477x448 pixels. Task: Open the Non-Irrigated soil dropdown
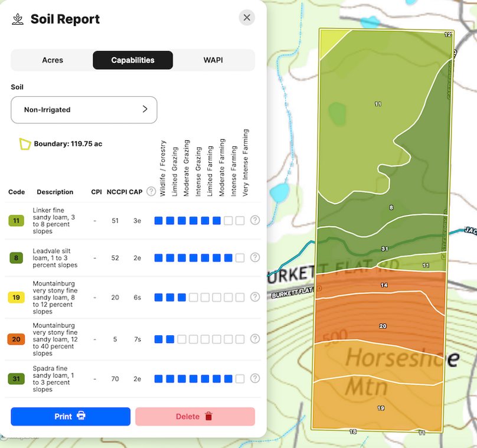pyautogui.click(x=84, y=110)
